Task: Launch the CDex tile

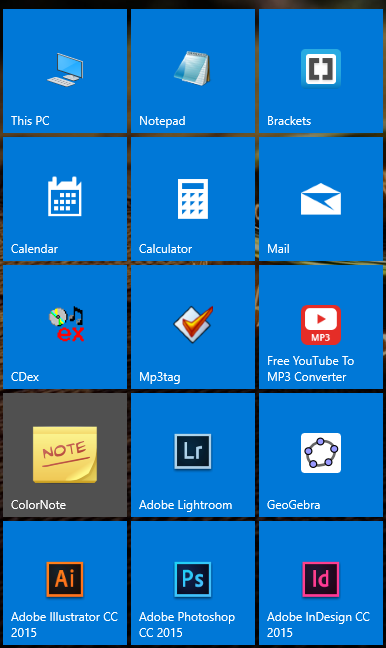Action: [65, 327]
